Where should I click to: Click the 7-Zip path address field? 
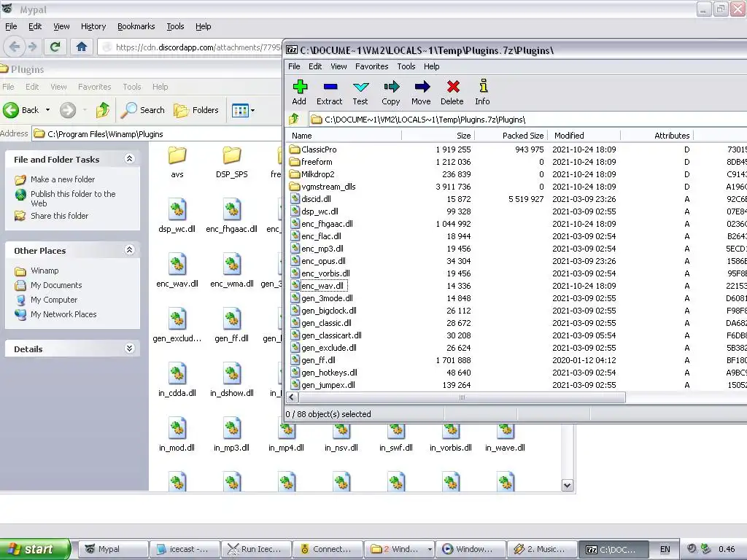[x=527, y=120]
